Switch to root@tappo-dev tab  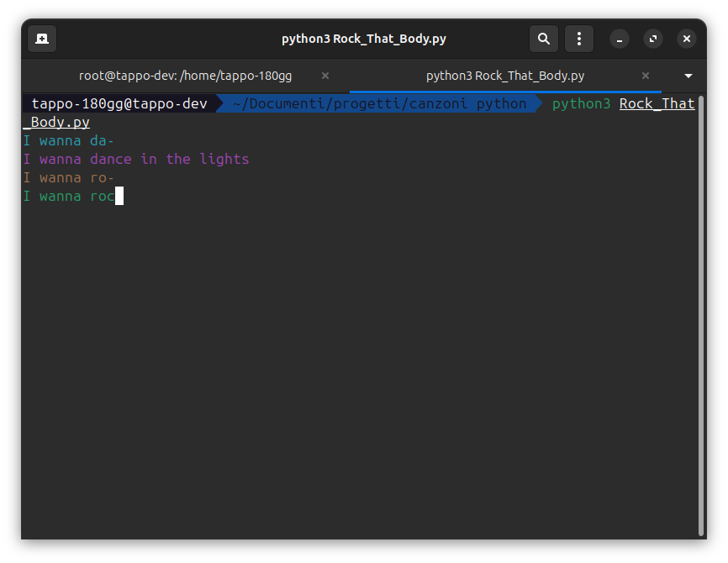click(185, 76)
